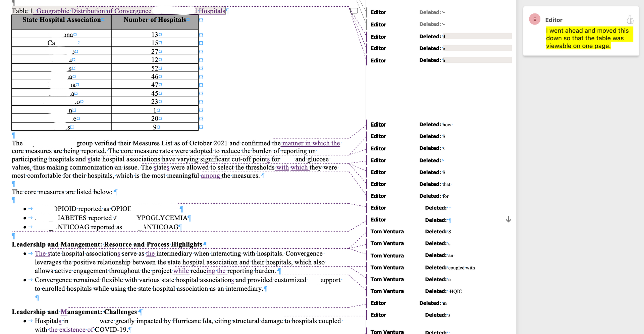Click the "The core measures are listed below:" line
The height and width of the screenshot is (334, 644).
coord(62,192)
